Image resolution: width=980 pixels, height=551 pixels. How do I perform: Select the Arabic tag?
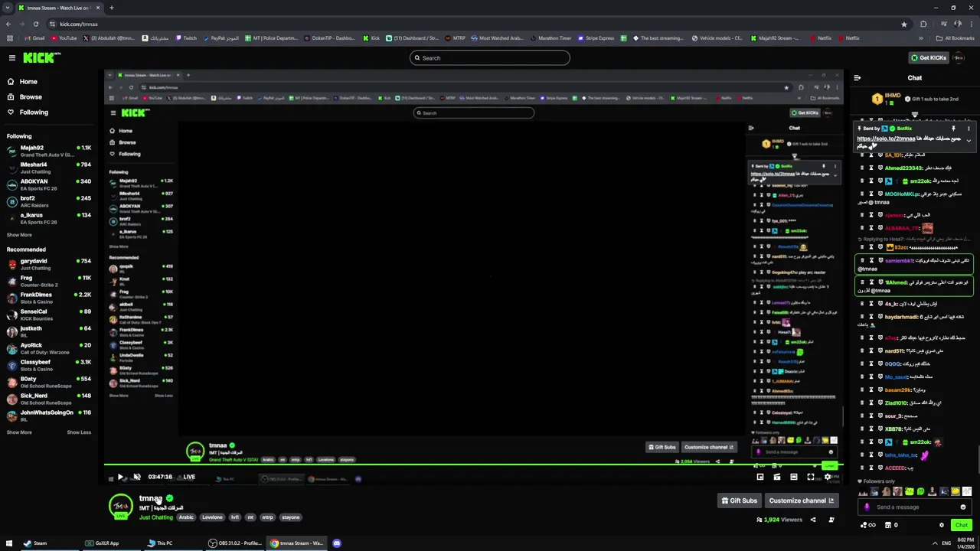click(186, 517)
